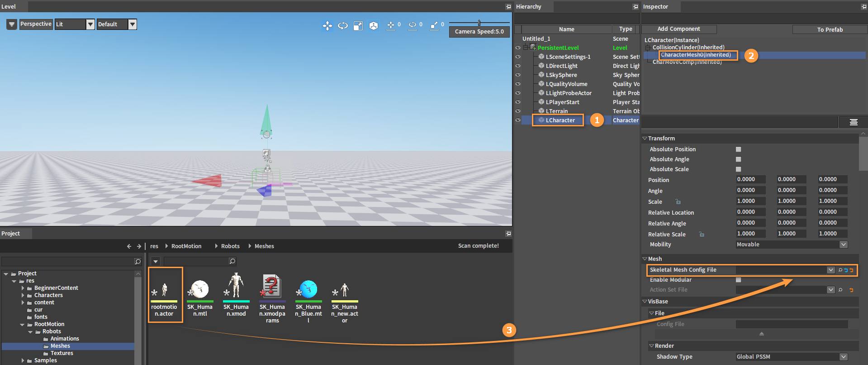Collapse the Transform section
868x365 pixels.
click(x=645, y=138)
